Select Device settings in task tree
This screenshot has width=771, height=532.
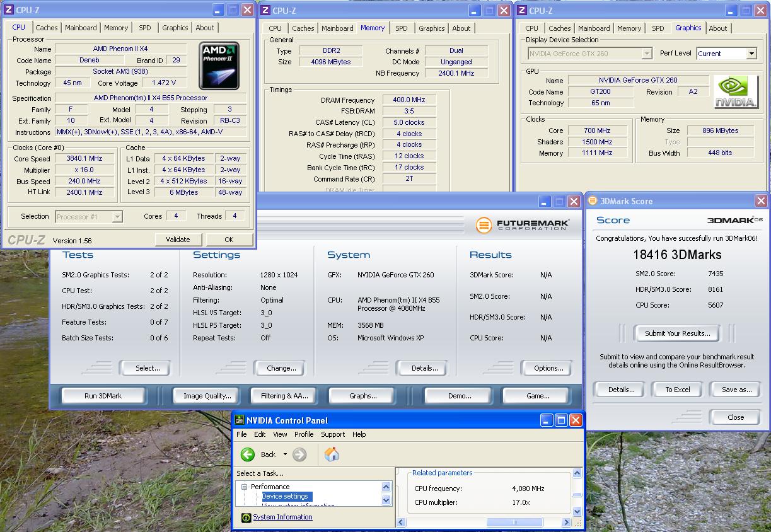[x=285, y=497]
